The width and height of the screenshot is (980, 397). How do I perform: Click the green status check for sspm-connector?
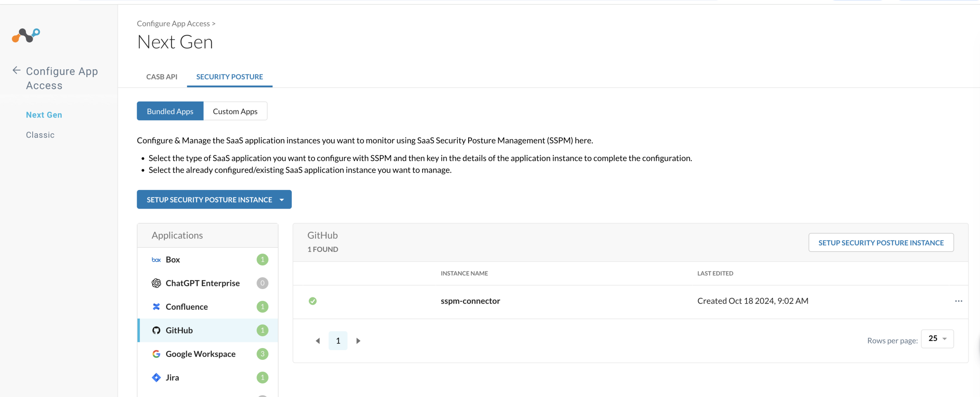click(313, 301)
